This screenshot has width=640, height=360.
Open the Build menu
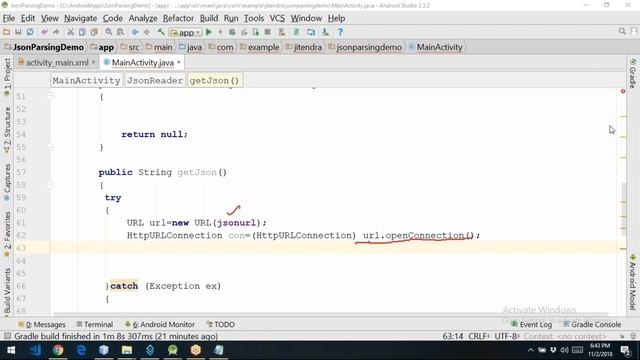point(209,18)
